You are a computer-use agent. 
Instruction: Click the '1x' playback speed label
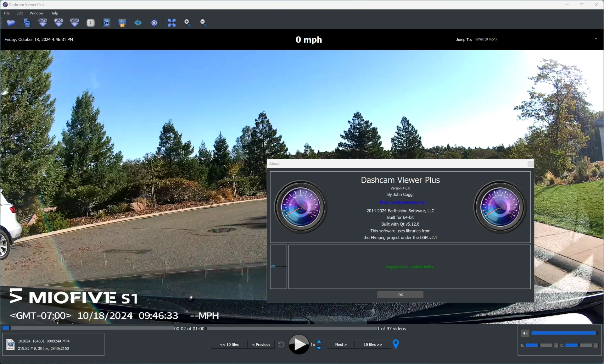pyautogui.click(x=313, y=345)
